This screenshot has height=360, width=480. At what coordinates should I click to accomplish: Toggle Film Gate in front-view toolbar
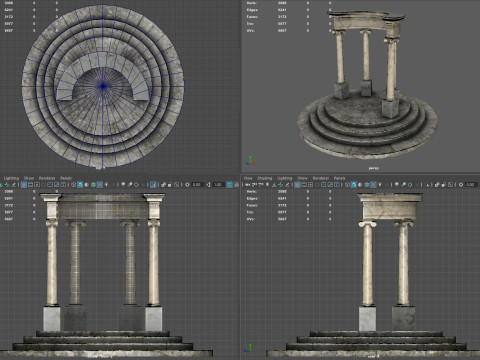click(x=30, y=184)
